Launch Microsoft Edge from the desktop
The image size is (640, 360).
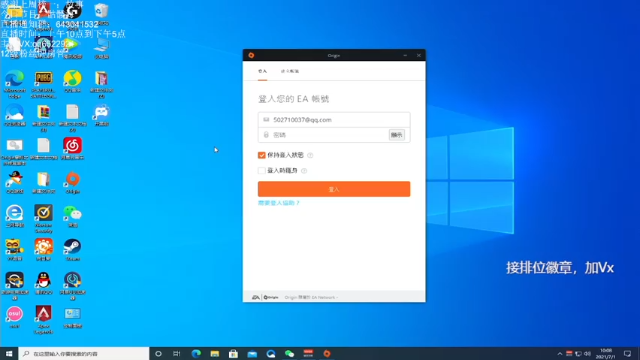15,79
